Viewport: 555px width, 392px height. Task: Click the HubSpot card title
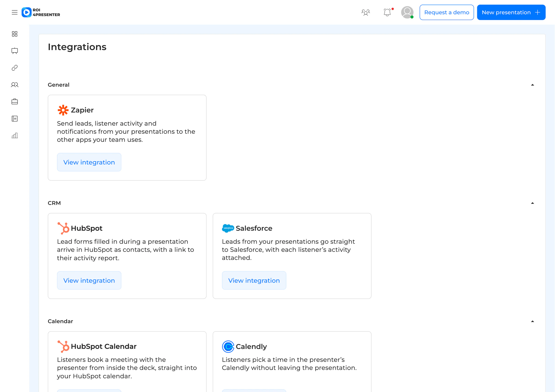pos(86,228)
